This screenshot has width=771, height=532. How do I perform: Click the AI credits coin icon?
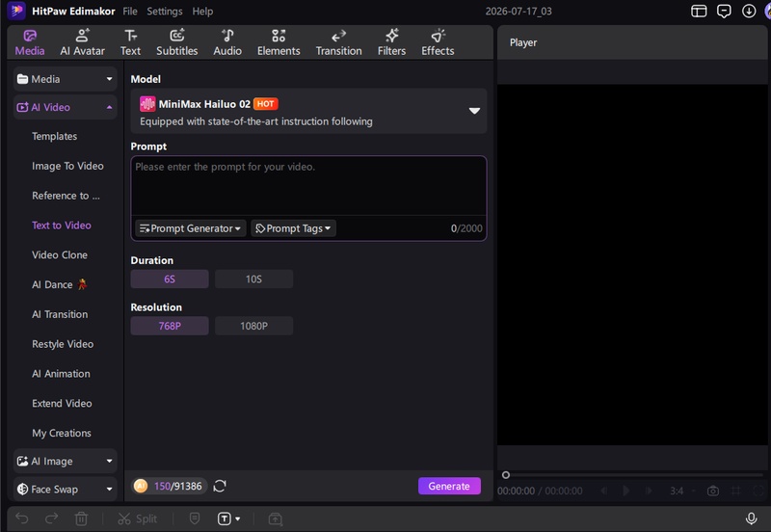pos(141,486)
